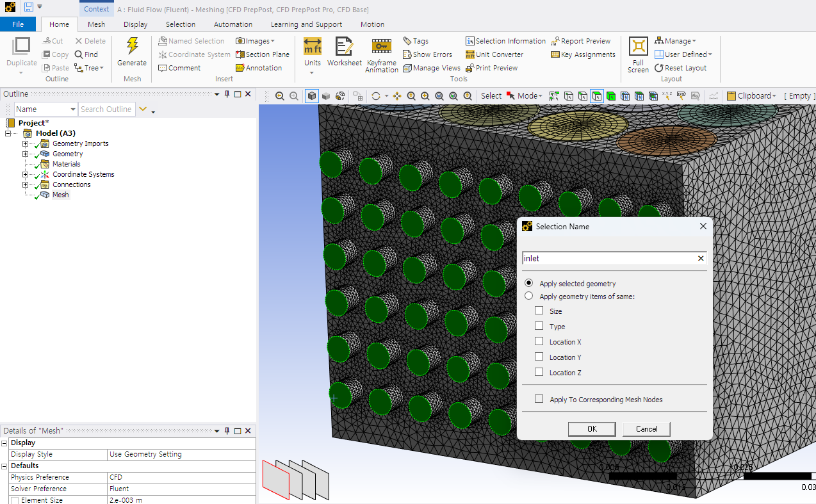Click Show Errors
The width and height of the screenshot is (816, 504).
427,54
